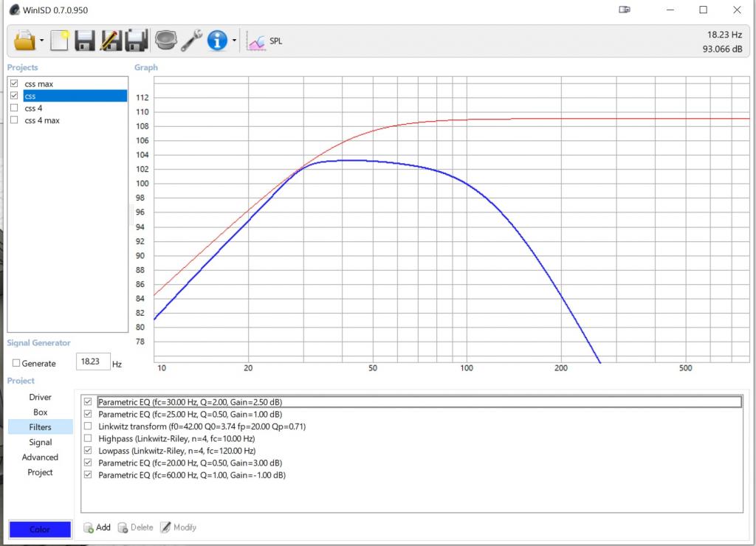Image resolution: width=756 pixels, height=546 pixels.
Task: Click the signal generator frequency field 18.23
Action: click(93, 362)
